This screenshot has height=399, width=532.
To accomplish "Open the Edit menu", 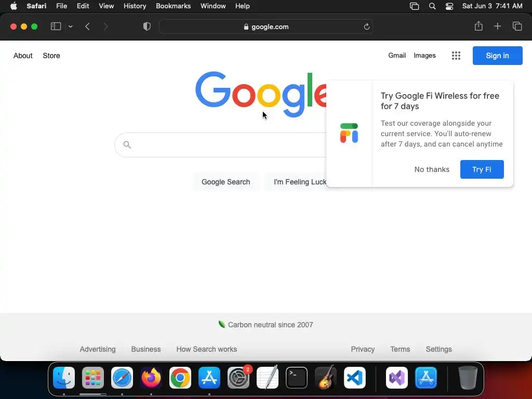I will (x=83, y=6).
